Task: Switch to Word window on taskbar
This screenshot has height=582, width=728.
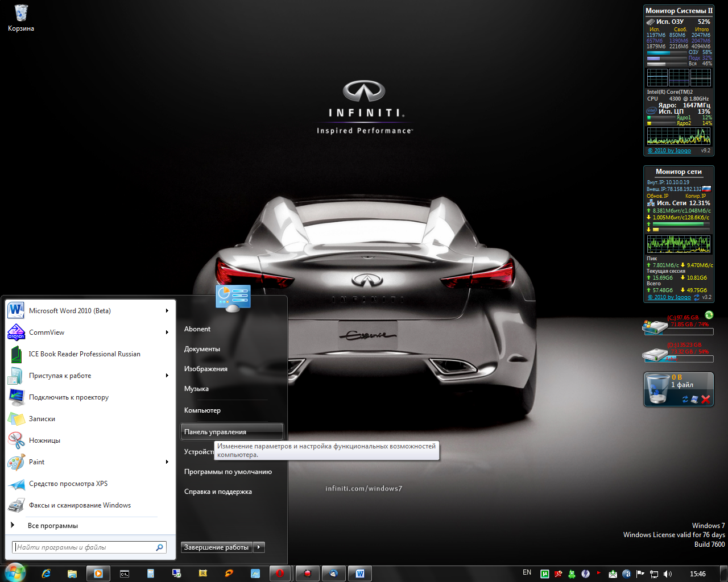Action: [x=360, y=573]
